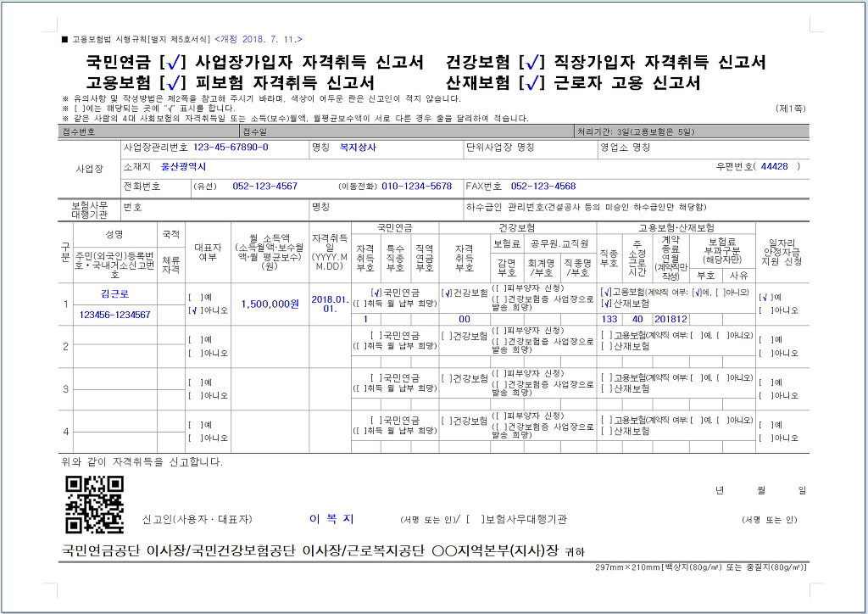Click the 하수급인 관리번호 field
Image resolution: width=868 pixels, height=614 pixels.
[x=637, y=208]
